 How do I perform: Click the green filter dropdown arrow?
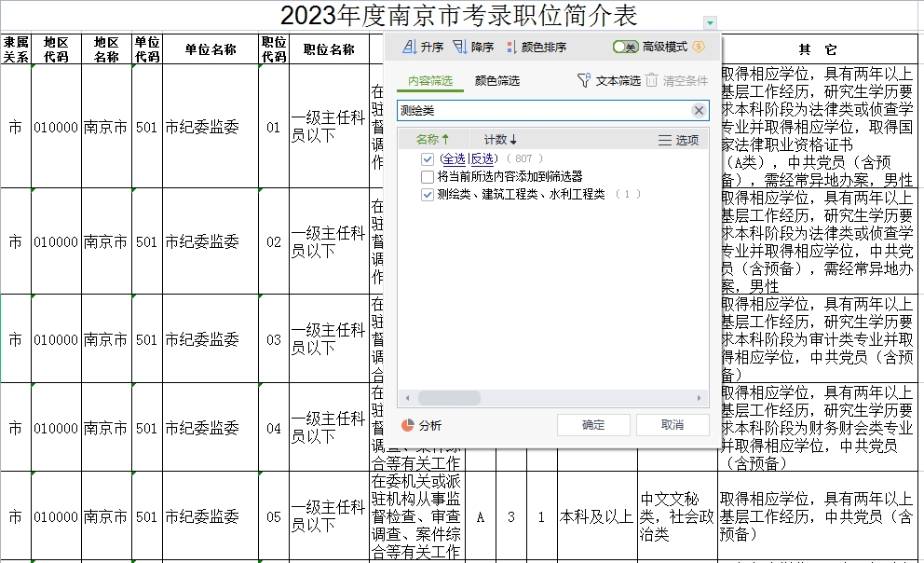pos(710,23)
